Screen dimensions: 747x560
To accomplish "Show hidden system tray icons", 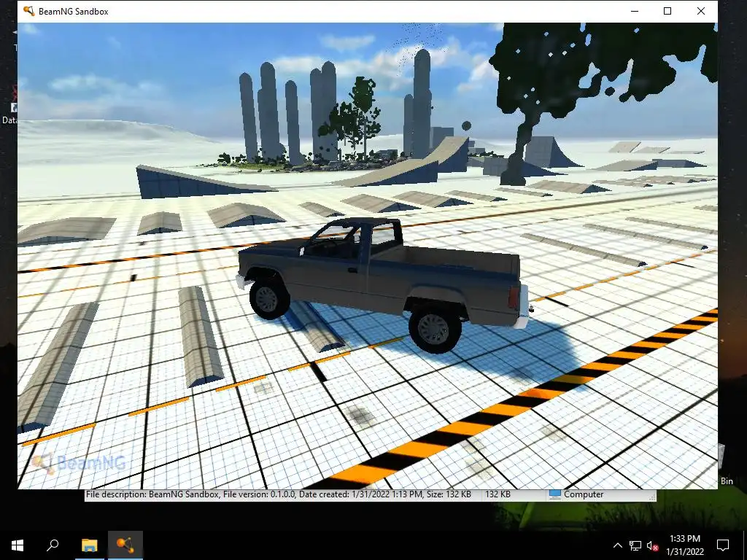I will click(x=617, y=545).
